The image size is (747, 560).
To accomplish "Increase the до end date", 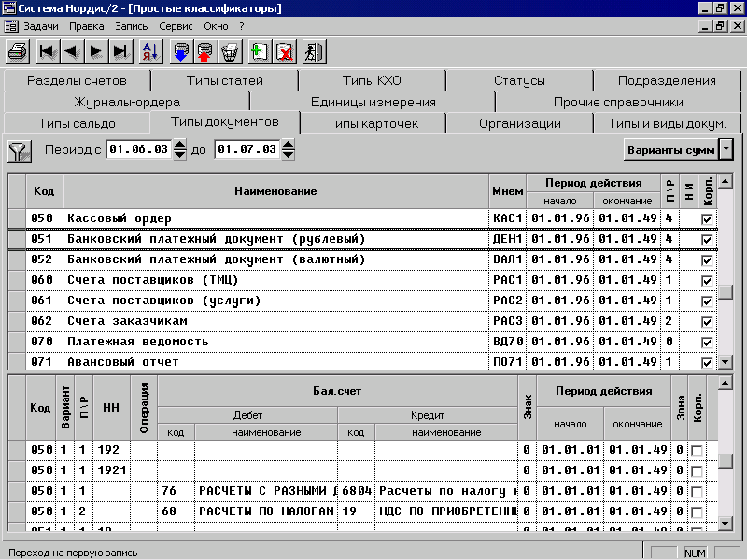I will (x=288, y=145).
